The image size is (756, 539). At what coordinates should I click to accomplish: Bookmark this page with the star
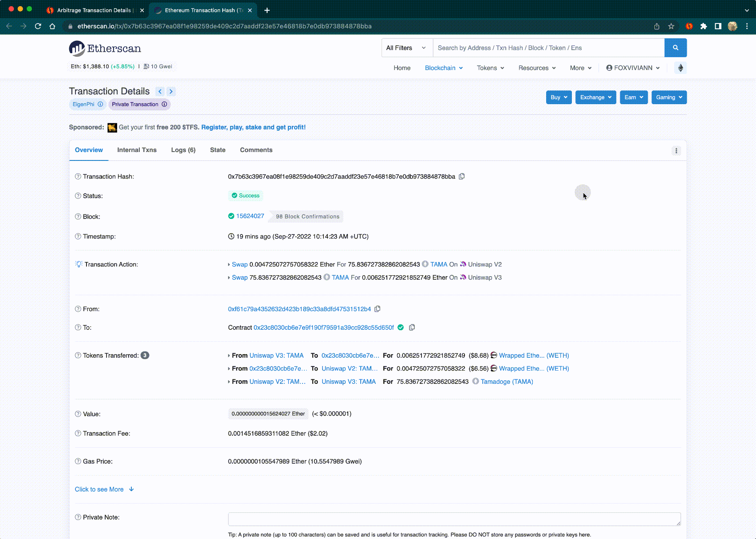pos(671,26)
